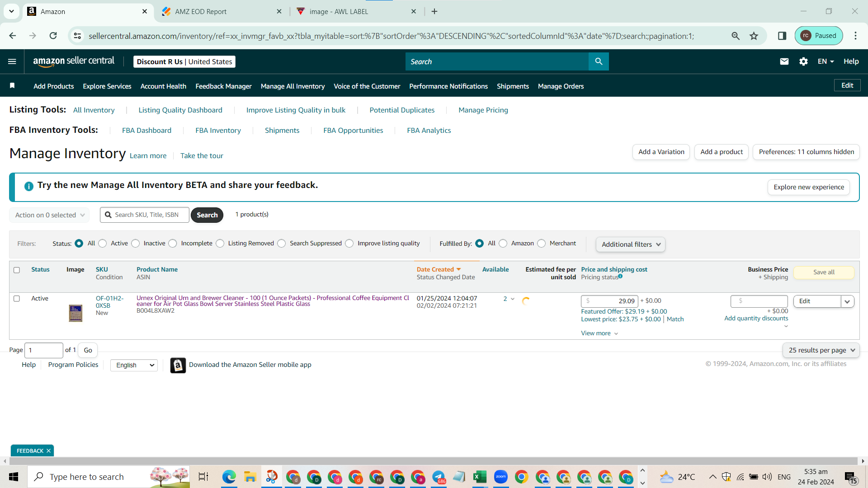This screenshot has height=488, width=868.
Task: Click the bookmark flag icon in the nav bar
Action: pyautogui.click(x=12, y=86)
